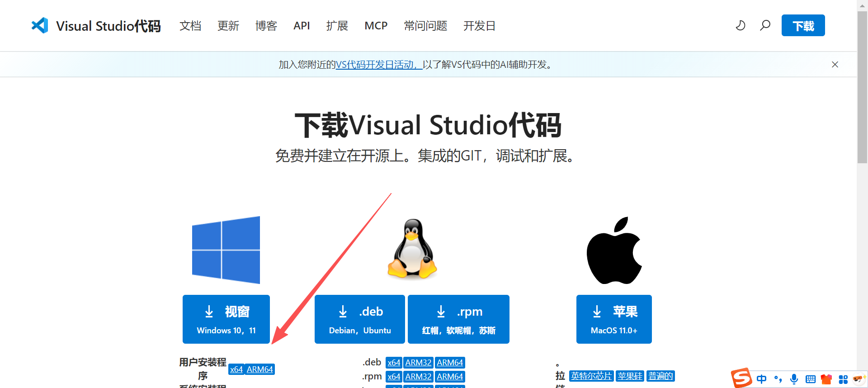Open Sogou soft keyboard icon
The height and width of the screenshot is (388, 868).
(811, 379)
